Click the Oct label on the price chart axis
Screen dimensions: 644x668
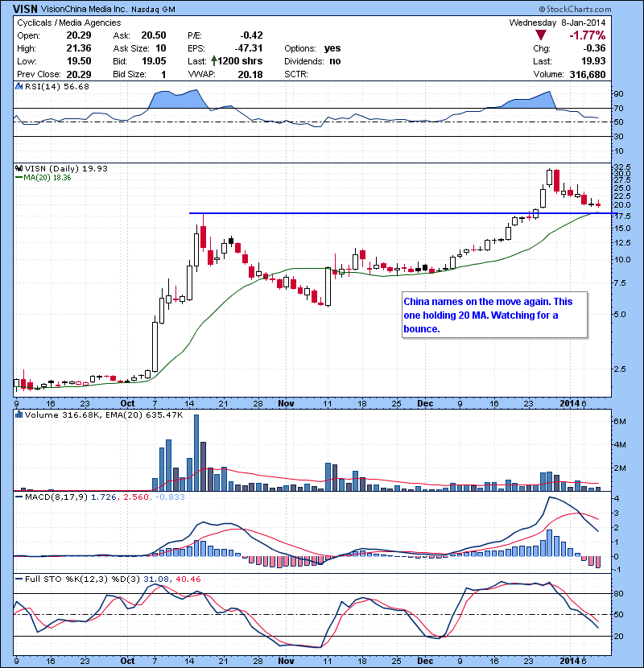[127, 403]
